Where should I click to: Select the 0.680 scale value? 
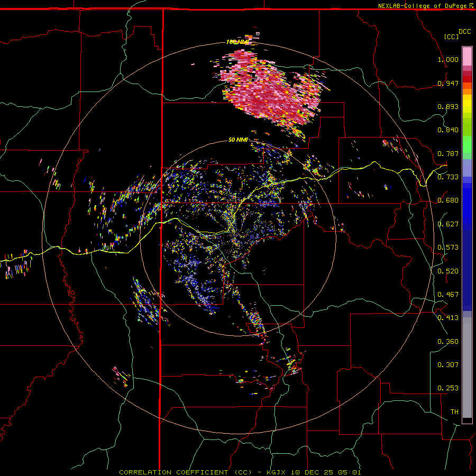point(448,200)
